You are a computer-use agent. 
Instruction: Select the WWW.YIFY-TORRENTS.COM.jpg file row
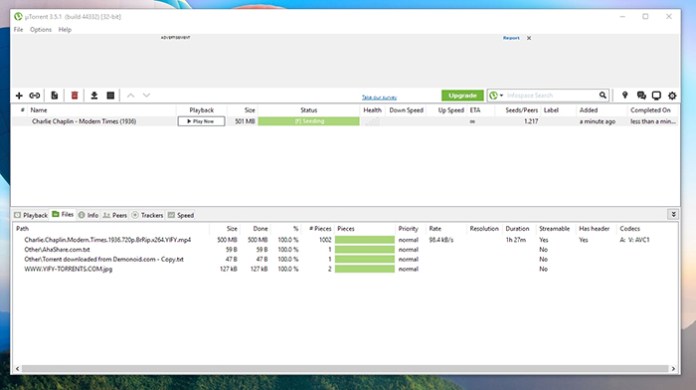coord(344,269)
